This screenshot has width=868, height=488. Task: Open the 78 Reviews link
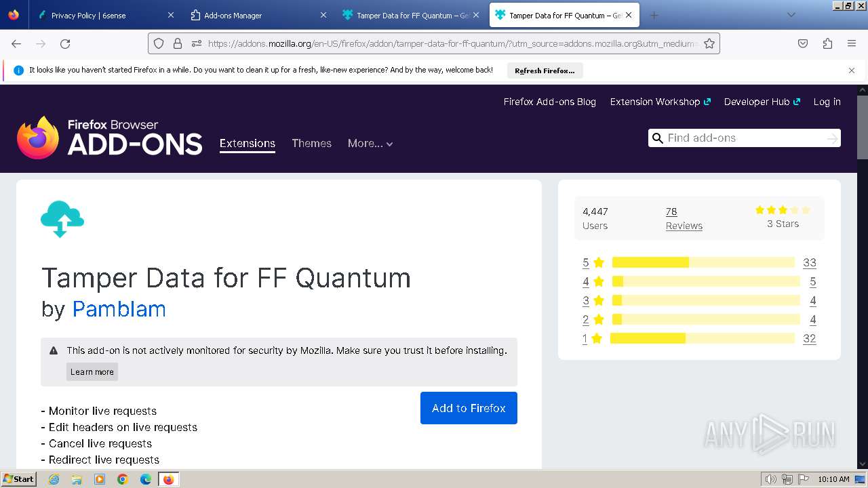(684, 218)
